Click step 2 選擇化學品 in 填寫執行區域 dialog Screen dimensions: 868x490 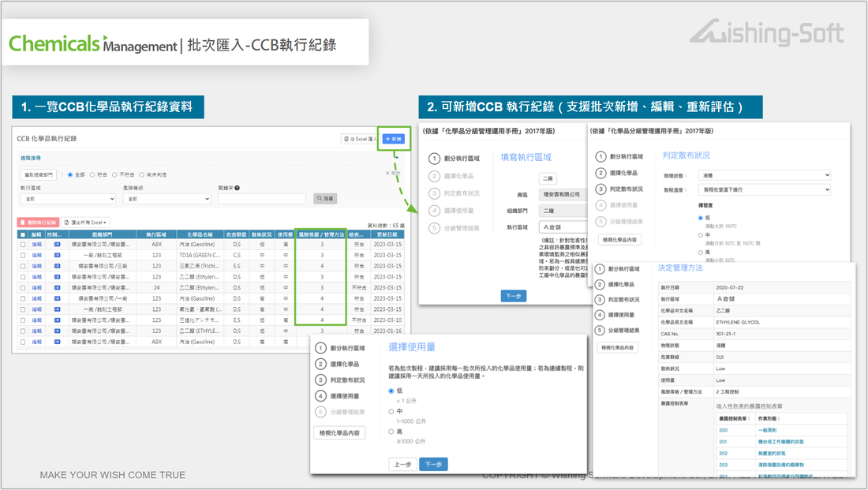[451, 176]
